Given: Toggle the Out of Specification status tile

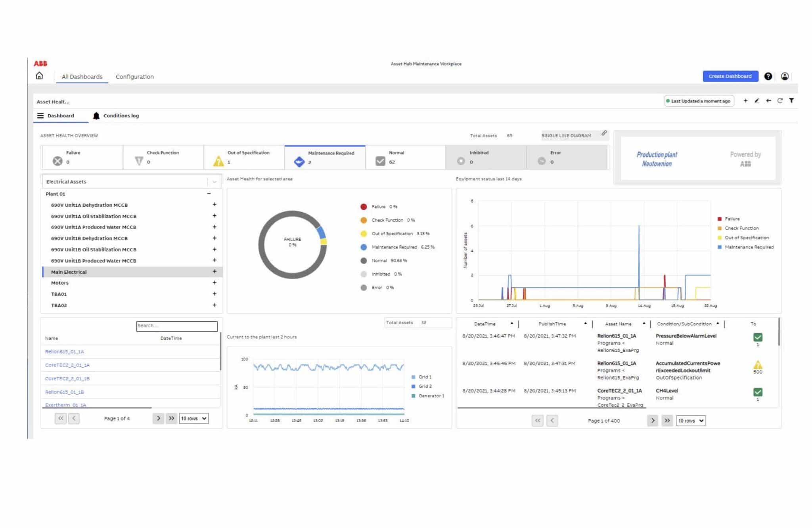Looking at the screenshot, I should pos(244,157).
